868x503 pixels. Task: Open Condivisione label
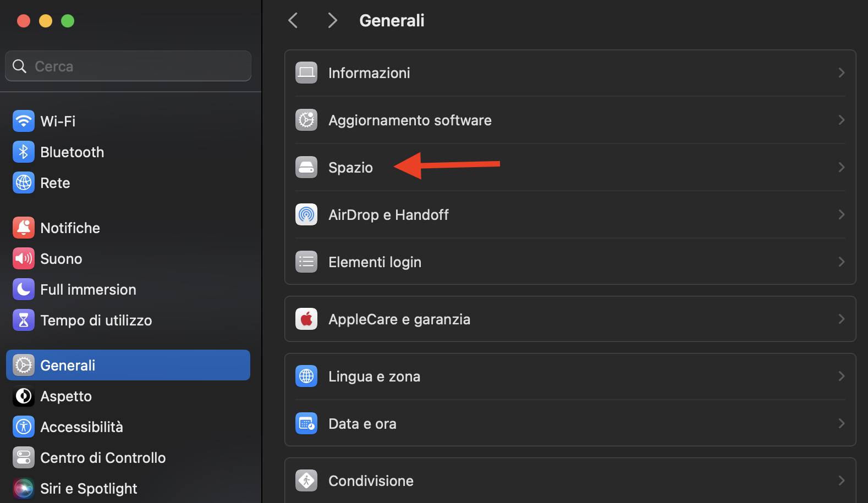371,480
